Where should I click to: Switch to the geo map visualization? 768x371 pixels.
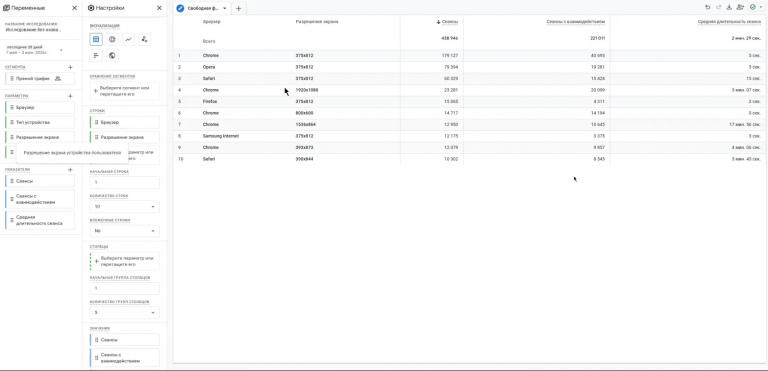(112, 55)
